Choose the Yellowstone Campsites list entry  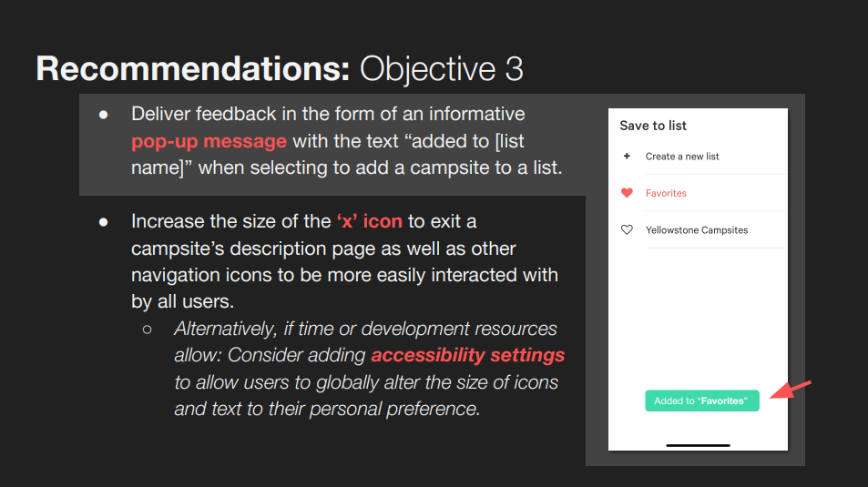[697, 230]
